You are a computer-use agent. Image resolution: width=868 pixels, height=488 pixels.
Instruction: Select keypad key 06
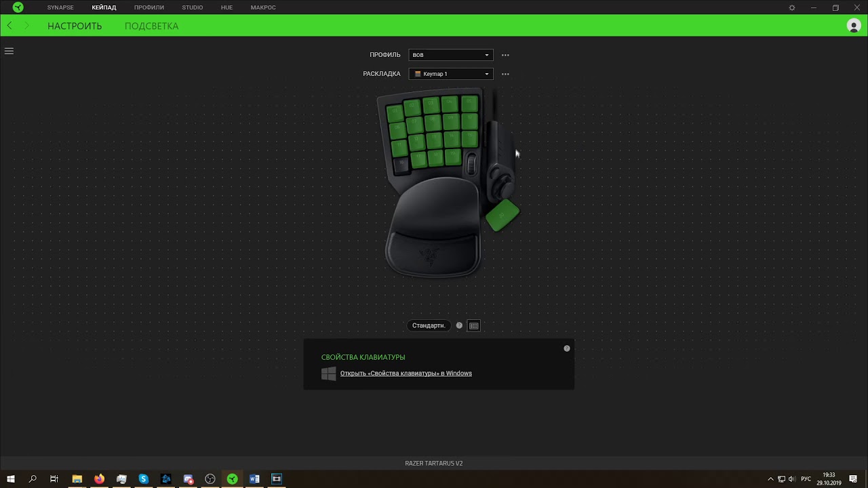pyautogui.click(x=398, y=131)
